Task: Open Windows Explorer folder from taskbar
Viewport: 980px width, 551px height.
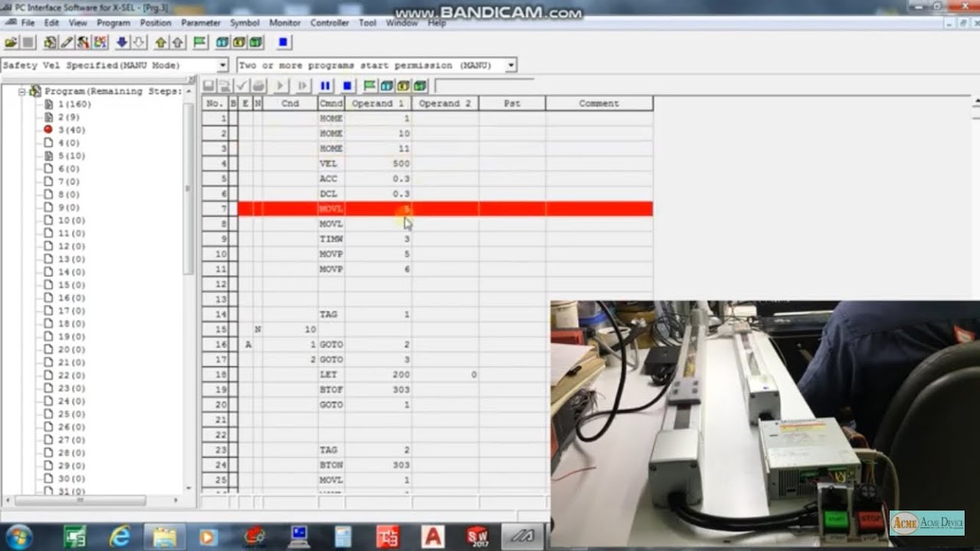Action: tap(164, 536)
